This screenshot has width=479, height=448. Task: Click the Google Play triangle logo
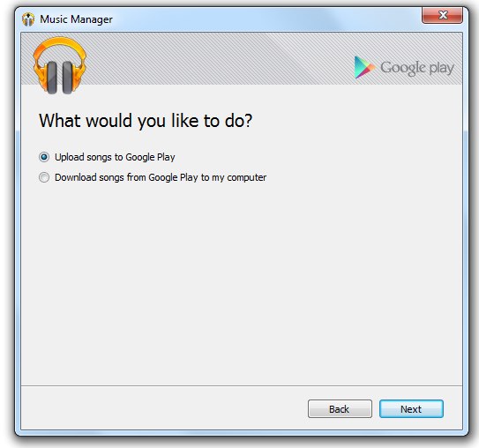[x=364, y=68]
